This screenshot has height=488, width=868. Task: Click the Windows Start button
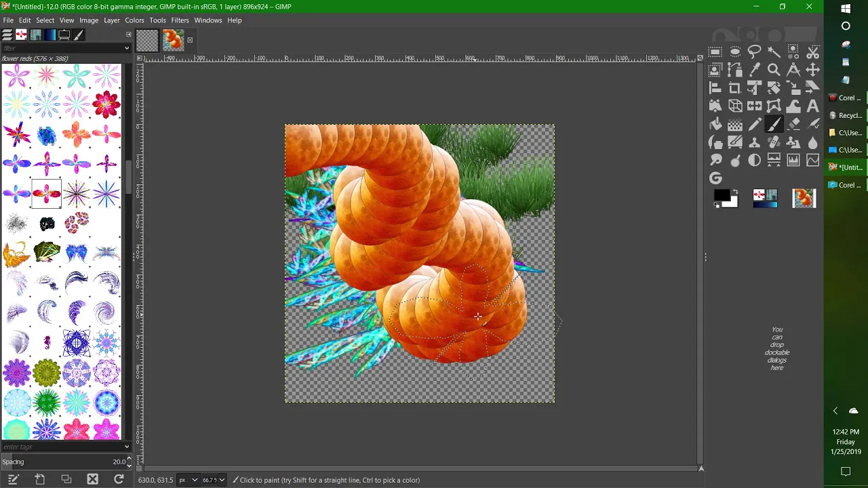tap(846, 9)
